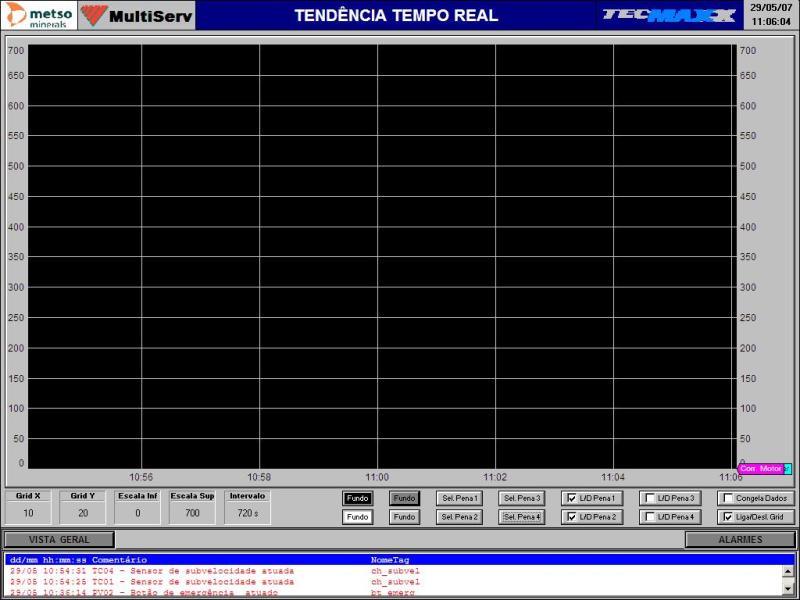800x600 pixels.
Task: Click the date and time display 29/05/07
Action: coord(771,15)
